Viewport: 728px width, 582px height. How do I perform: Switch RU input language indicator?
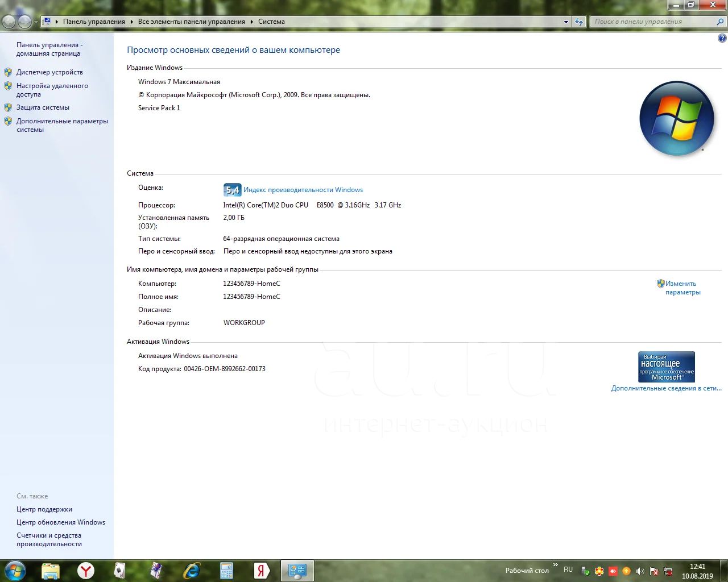[x=568, y=569]
